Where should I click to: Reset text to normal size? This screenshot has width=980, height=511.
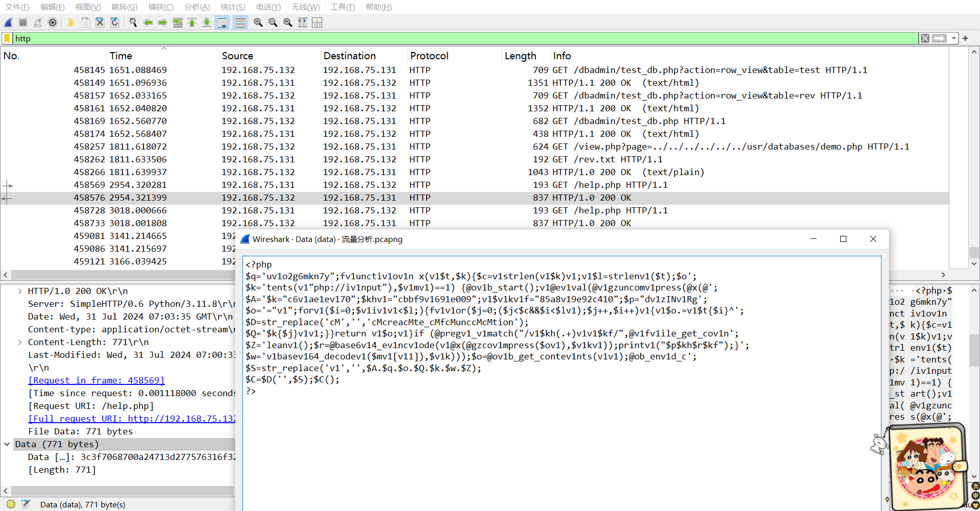tap(288, 22)
